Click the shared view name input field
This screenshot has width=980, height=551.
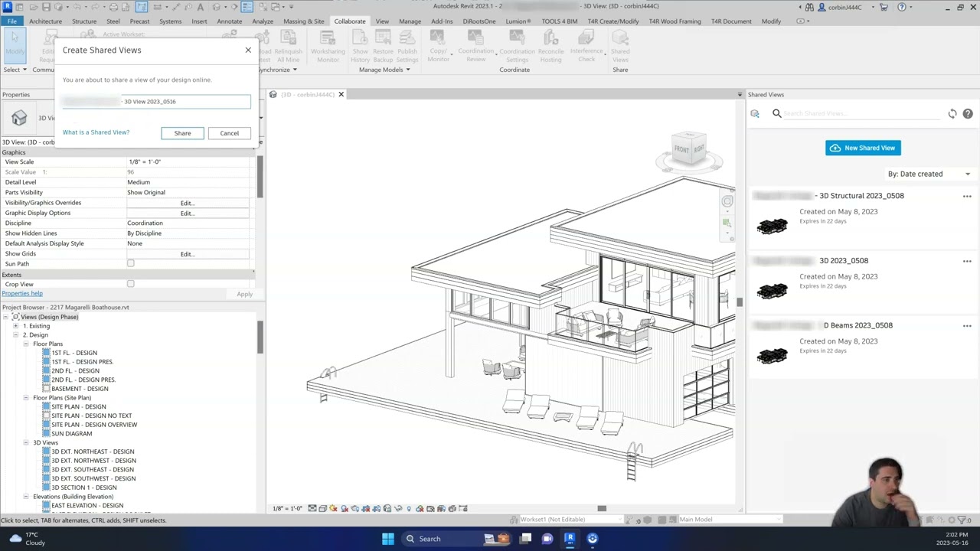click(x=156, y=101)
